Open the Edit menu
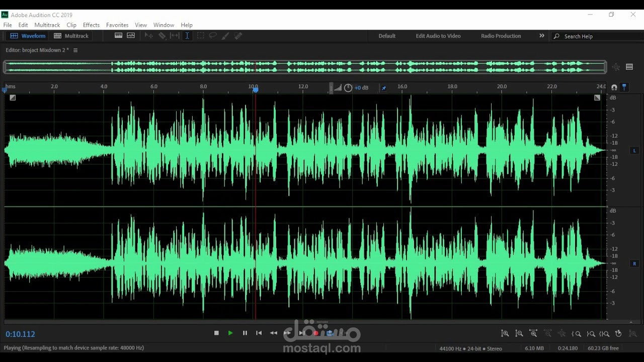This screenshot has height=362, width=644. (23, 25)
